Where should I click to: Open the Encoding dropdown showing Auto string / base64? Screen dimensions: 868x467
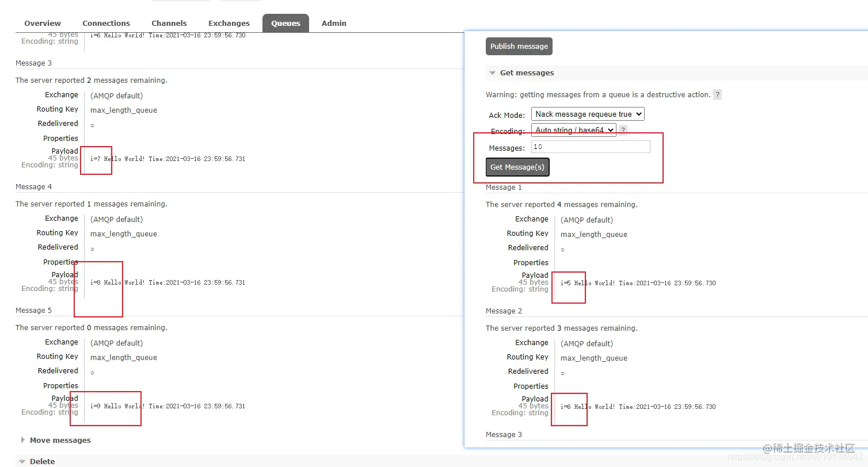573,130
